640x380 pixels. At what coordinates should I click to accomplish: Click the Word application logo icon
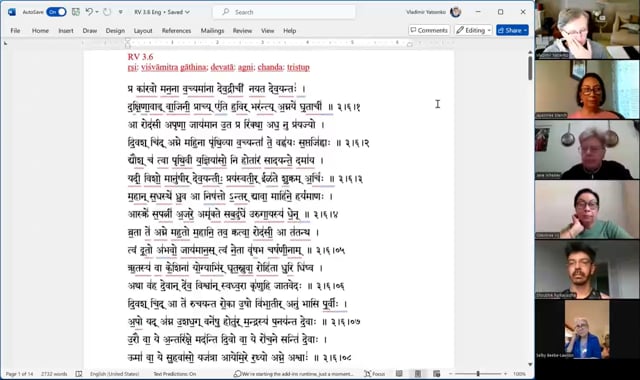[x=12, y=12]
